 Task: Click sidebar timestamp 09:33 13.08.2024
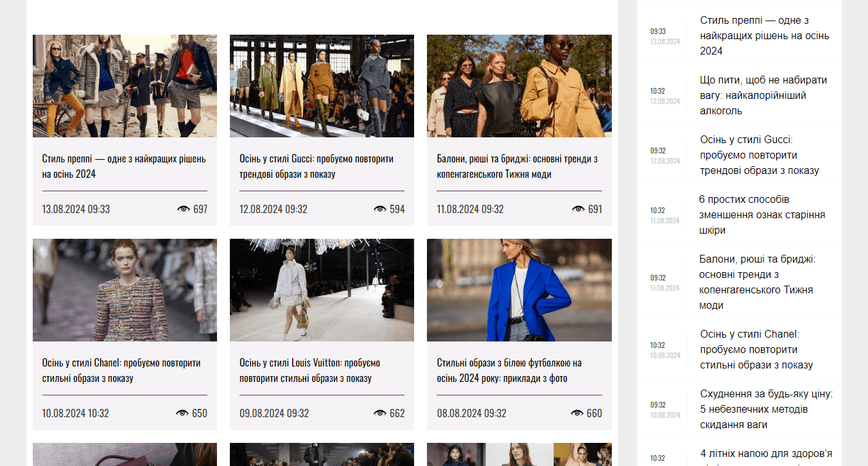(664, 36)
